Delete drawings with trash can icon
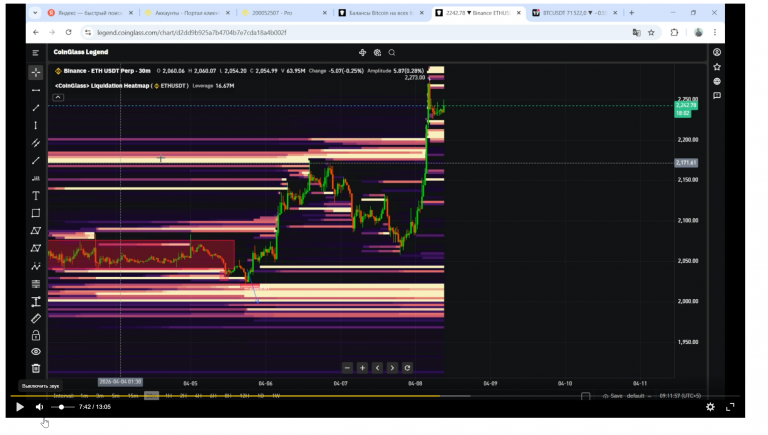This screenshot has width=768, height=435. tap(36, 368)
